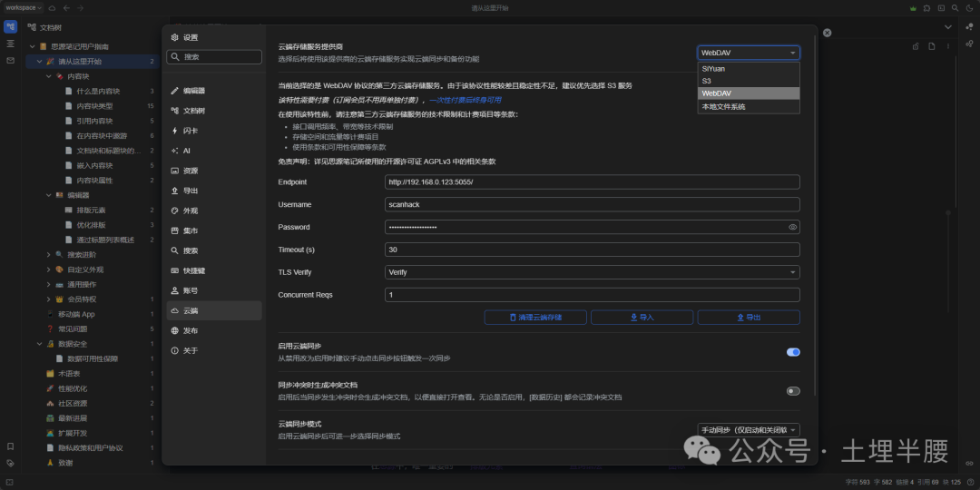Toggle the dock visibility icon at bottom-left

[x=10, y=482]
